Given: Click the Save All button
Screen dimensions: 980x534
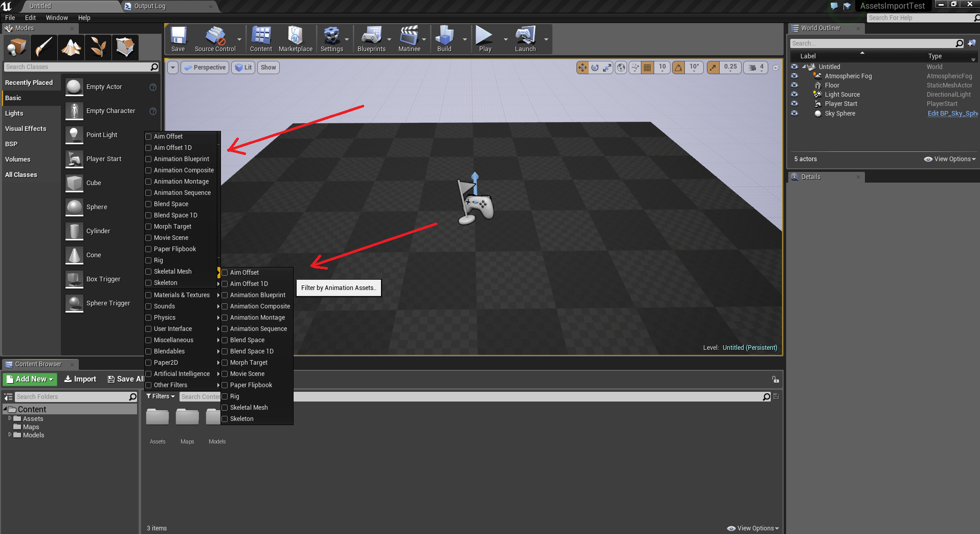Looking at the screenshot, I should tap(126, 379).
